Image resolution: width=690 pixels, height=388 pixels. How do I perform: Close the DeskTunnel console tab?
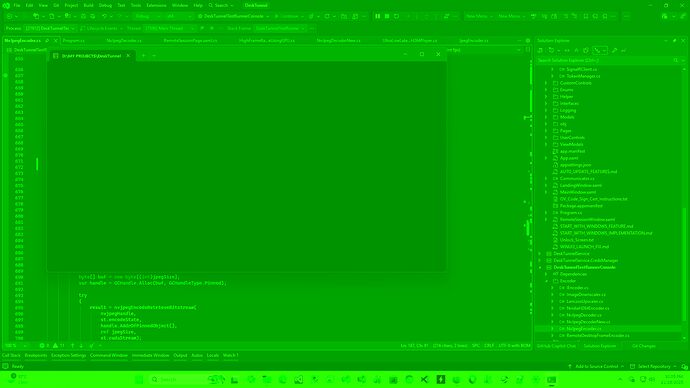pyautogui.click(x=128, y=56)
